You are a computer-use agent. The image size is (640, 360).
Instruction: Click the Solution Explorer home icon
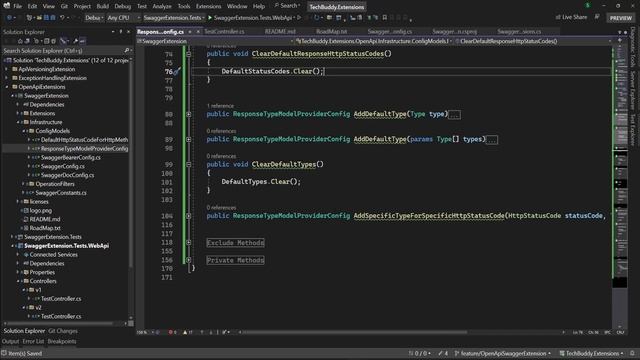point(20,41)
